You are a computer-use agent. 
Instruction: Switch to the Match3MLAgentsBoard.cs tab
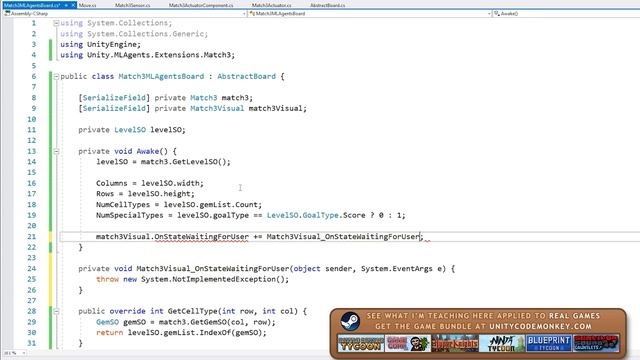coord(32,5)
